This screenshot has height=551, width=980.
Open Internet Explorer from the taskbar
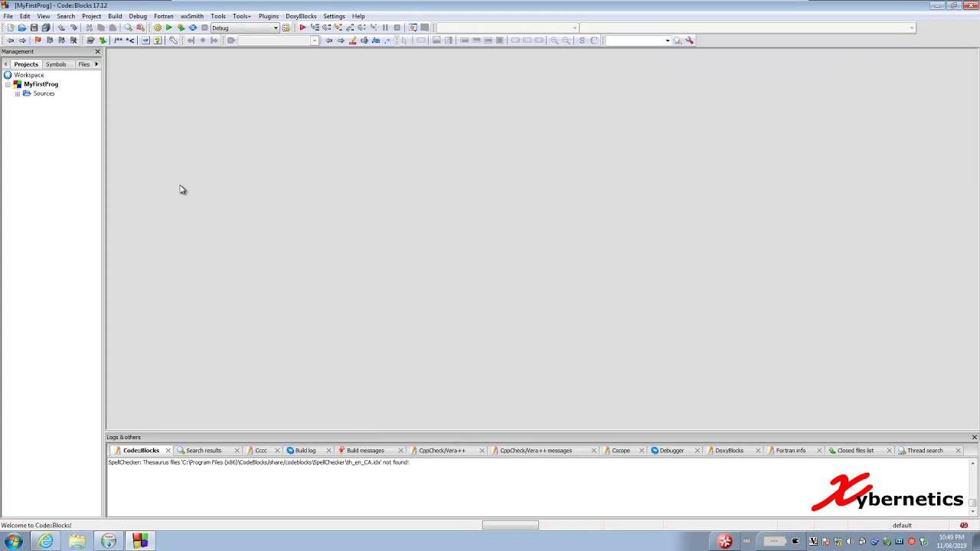tap(46, 542)
